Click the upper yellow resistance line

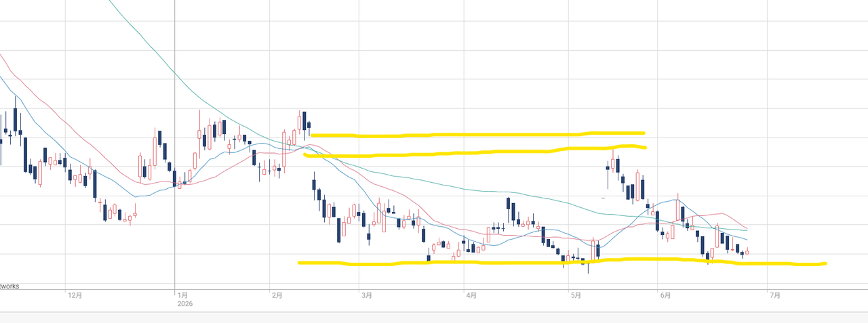(x=477, y=134)
